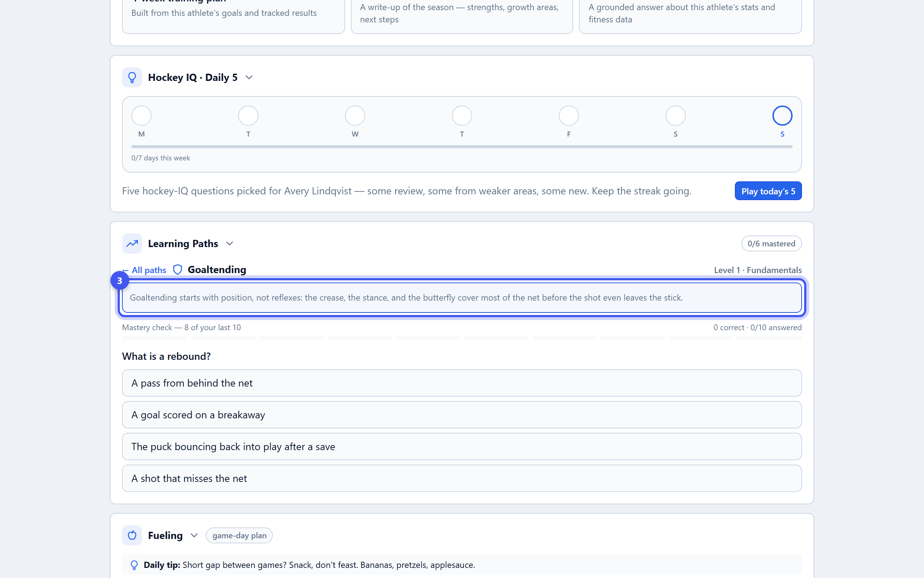Collapse the Fueling section chevron
This screenshot has height=578, width=924.
[x=194, y=535]
